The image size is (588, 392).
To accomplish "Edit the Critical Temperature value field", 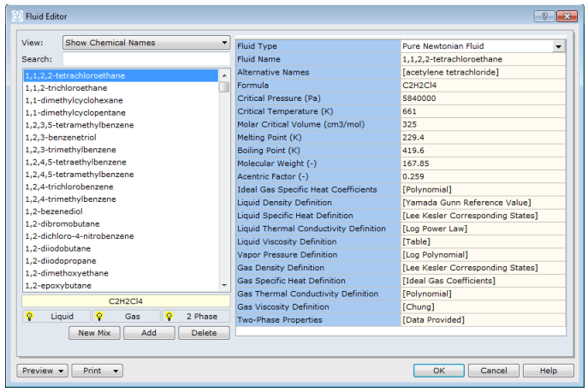I will (x=483, y=111).
